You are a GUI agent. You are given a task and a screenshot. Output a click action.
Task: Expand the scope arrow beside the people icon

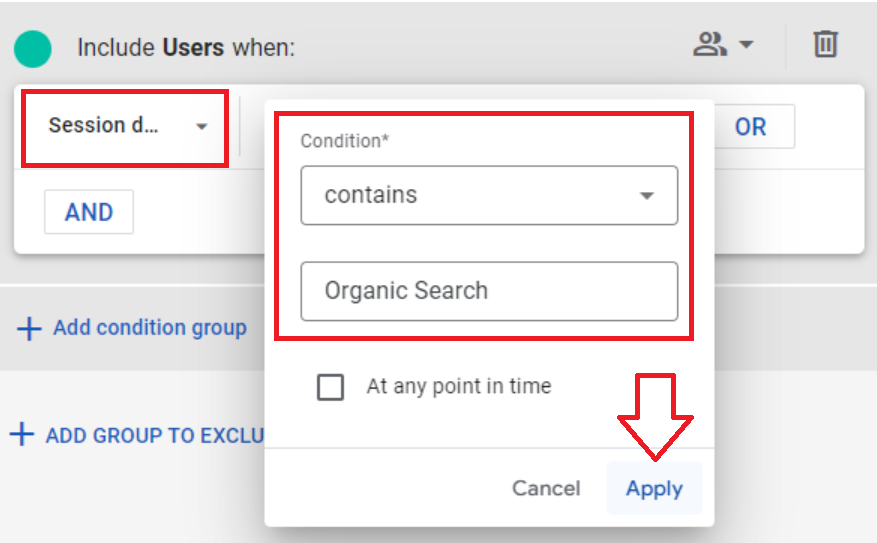click(746, 44)
